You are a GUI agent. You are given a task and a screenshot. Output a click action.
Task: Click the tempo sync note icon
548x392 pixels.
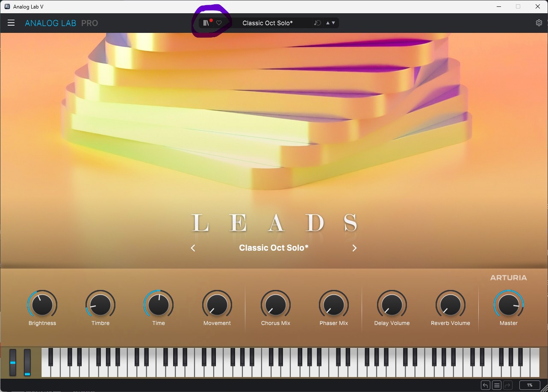[x=317, y=23]
